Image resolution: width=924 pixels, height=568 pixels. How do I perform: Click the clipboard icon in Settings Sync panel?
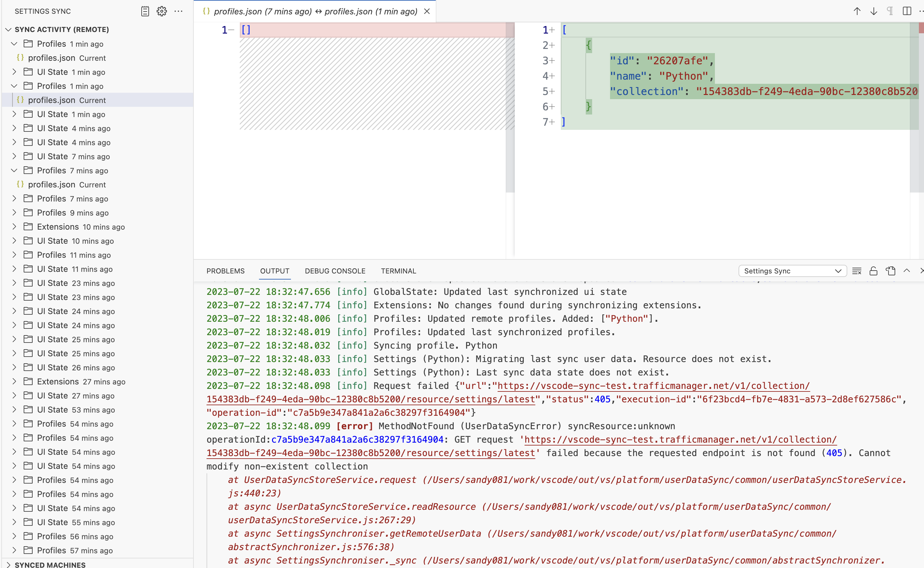click(x=145, y=11)
